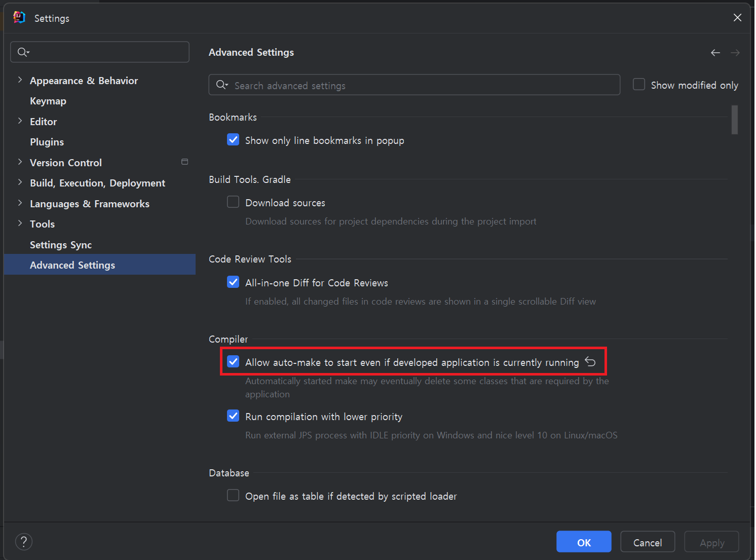Open the Help question mark icon
Viewport: 756px width, 560px height.
point(23,541)
